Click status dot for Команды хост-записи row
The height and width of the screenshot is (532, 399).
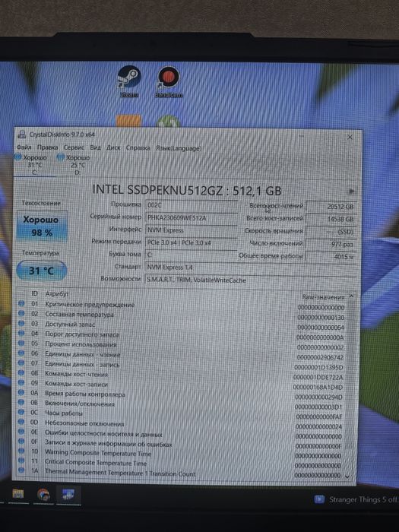tap(21, 382)
